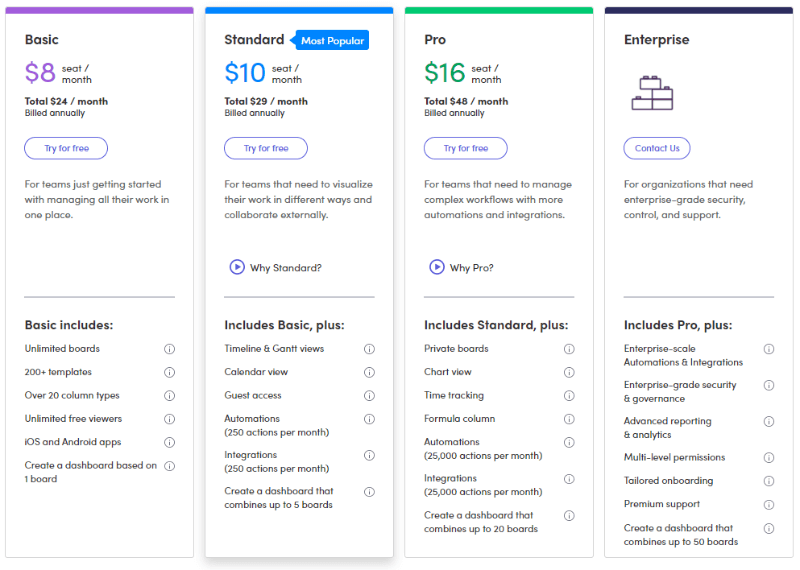Click Contact Us for Enterprise plan

[x=657, y=148]
